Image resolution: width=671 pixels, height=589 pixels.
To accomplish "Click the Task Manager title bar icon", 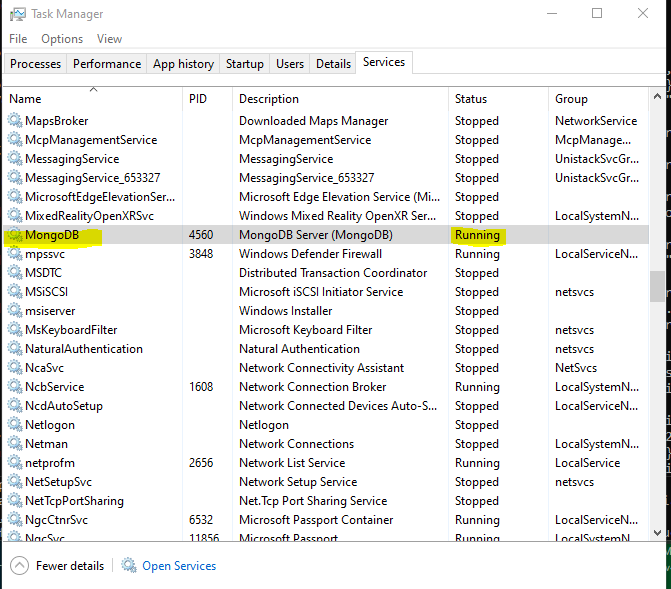I will 18,14.
